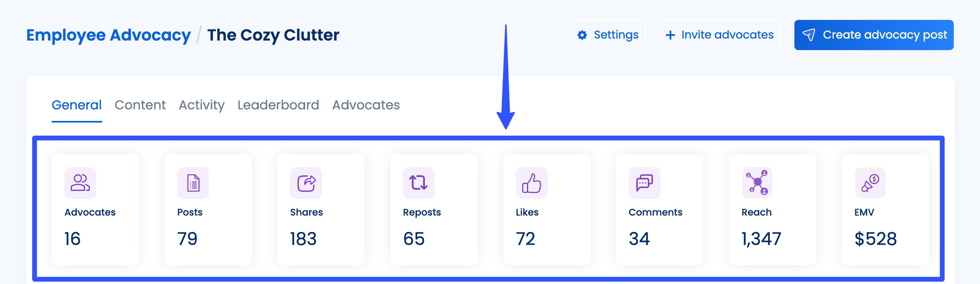Open Settings with the gear button
This screenshot has height=284, width=980.
(607, 35)
